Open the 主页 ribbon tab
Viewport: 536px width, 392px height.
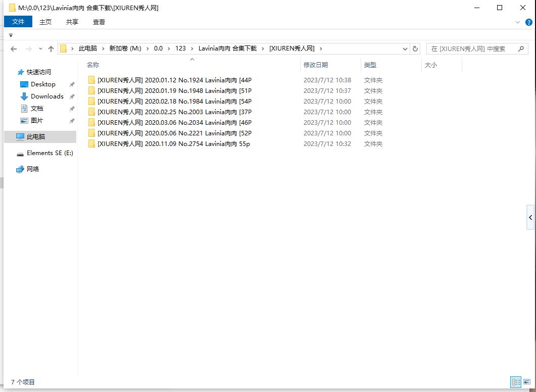[45, 22]
